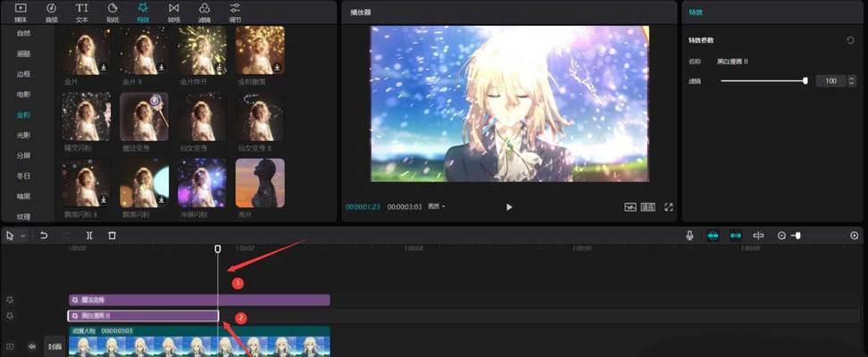Open the 调节 adjustment tab
Image resolution: width=868 pixels, height=357 pixels.
(235, 12)
